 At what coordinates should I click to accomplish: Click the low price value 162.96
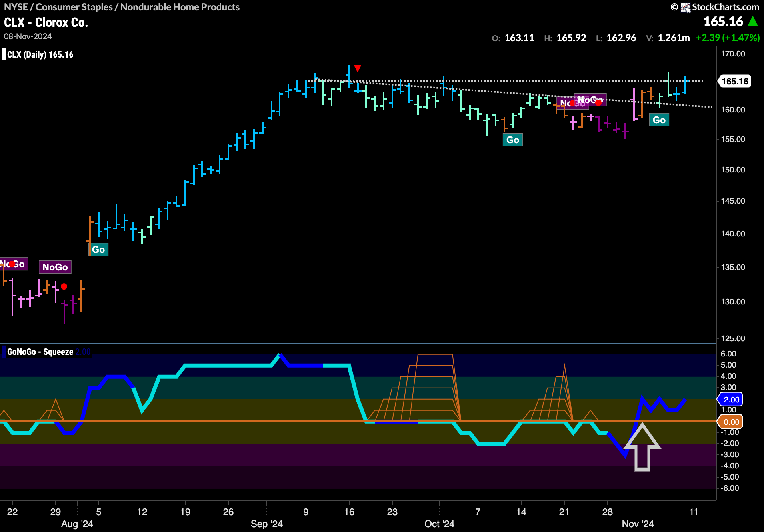(621, 38)
